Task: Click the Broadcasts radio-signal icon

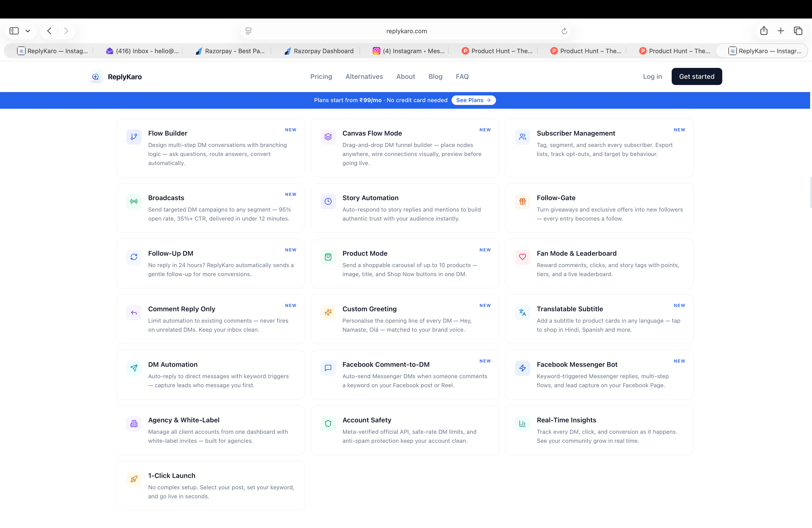Action: pos(134,201)
